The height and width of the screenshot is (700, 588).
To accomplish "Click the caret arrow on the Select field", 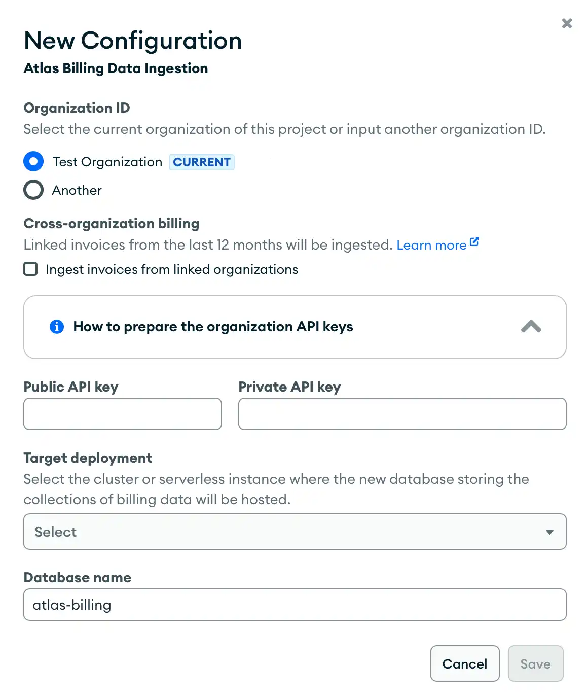I will [x=550, y=532].
